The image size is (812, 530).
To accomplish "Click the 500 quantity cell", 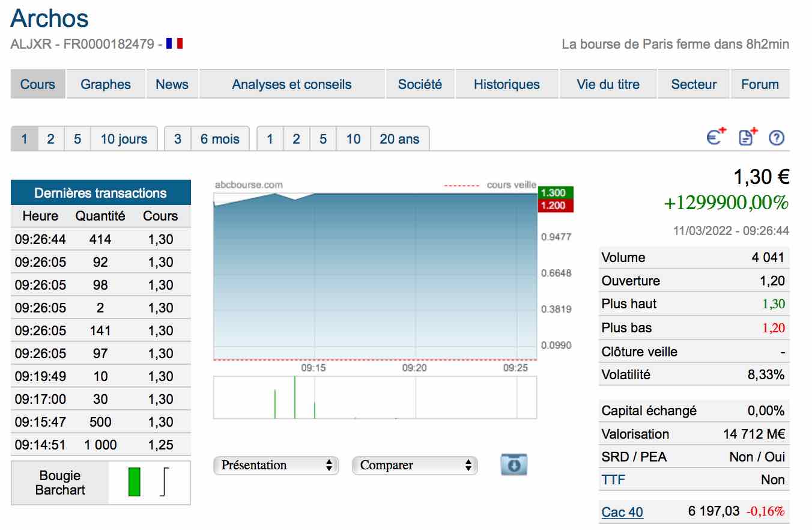I will click(x=100, y=422).
